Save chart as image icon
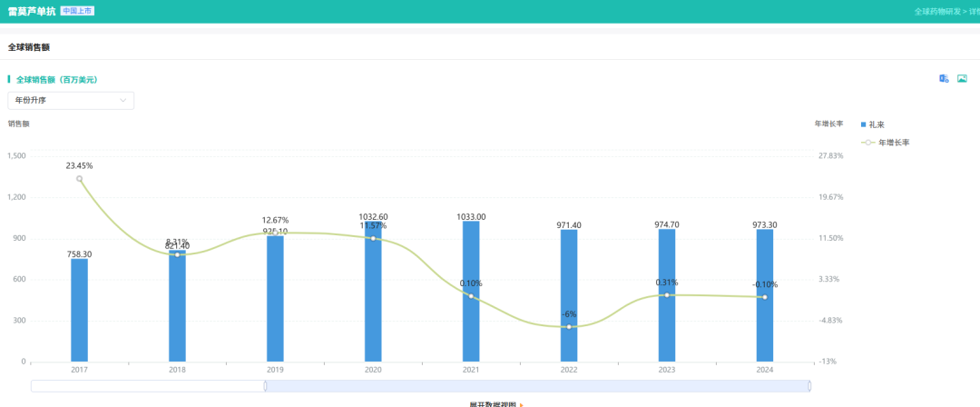 click(962, 78)
